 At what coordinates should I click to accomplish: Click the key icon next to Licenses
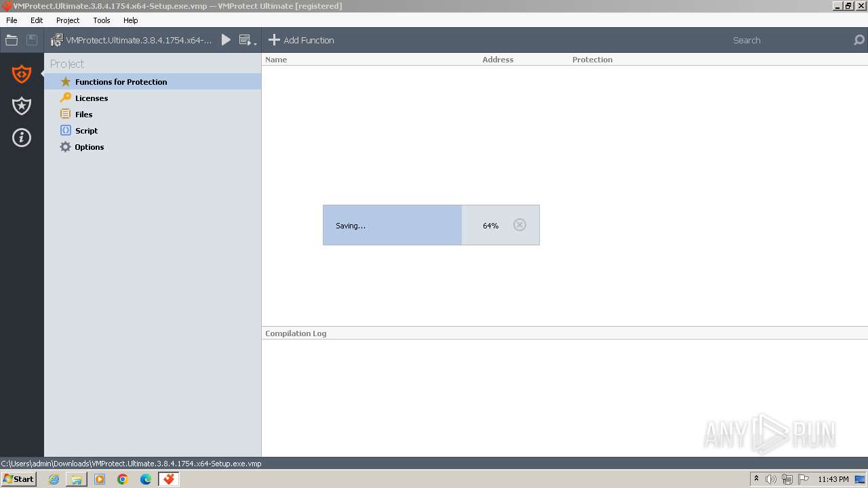[x=66, y=98]
